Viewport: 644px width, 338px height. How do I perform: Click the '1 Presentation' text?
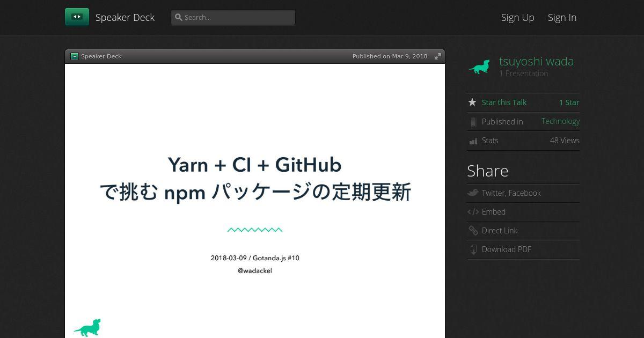coord(524,74)
